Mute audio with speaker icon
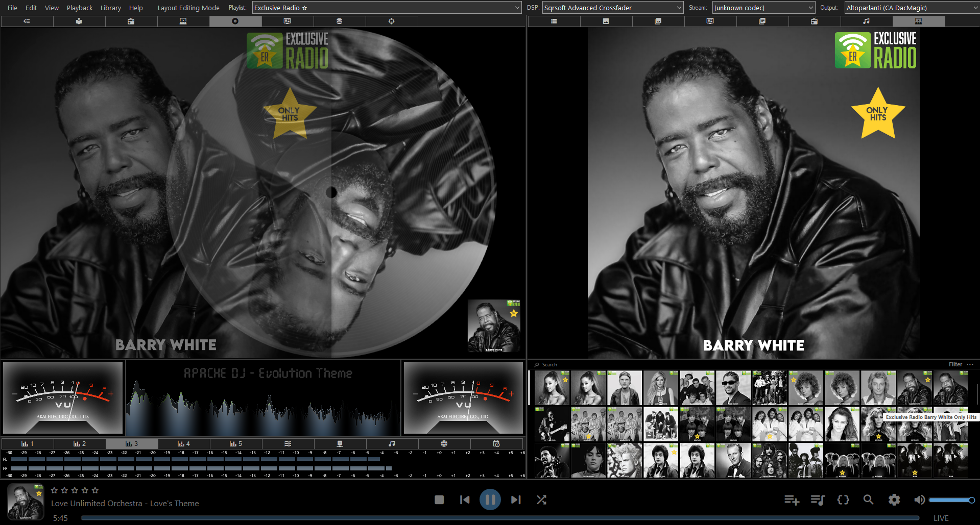The height and width of the screenshot is (525, 980). point(919,500)
